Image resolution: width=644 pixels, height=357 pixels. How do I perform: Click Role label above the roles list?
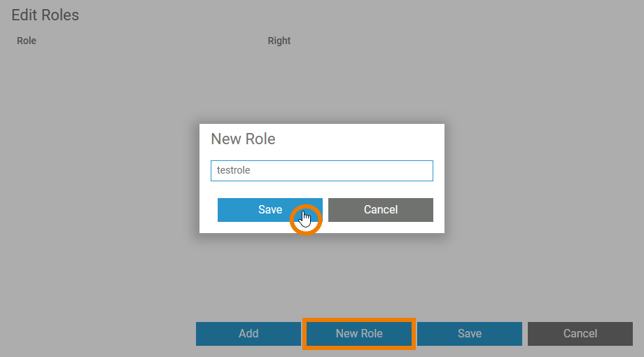(27, 41)
